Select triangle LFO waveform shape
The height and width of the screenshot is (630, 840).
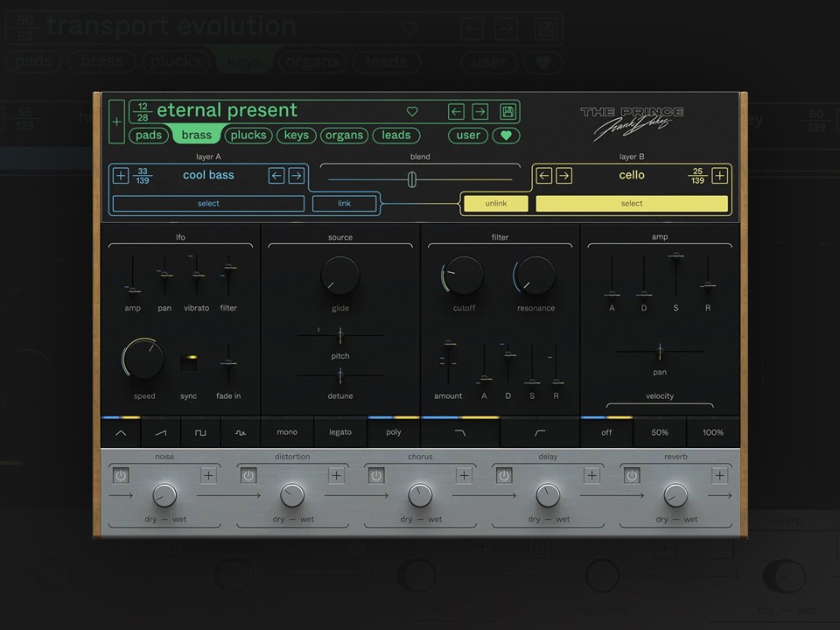pyautogui.click(x=121, y=432)
